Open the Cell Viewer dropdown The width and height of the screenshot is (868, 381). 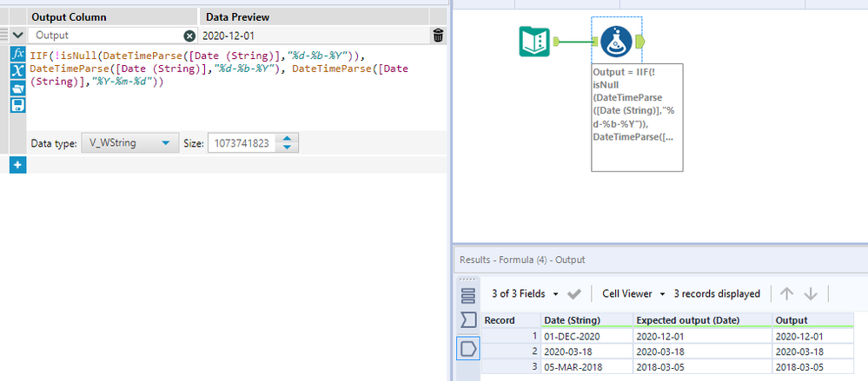click(x=633, y=293)
